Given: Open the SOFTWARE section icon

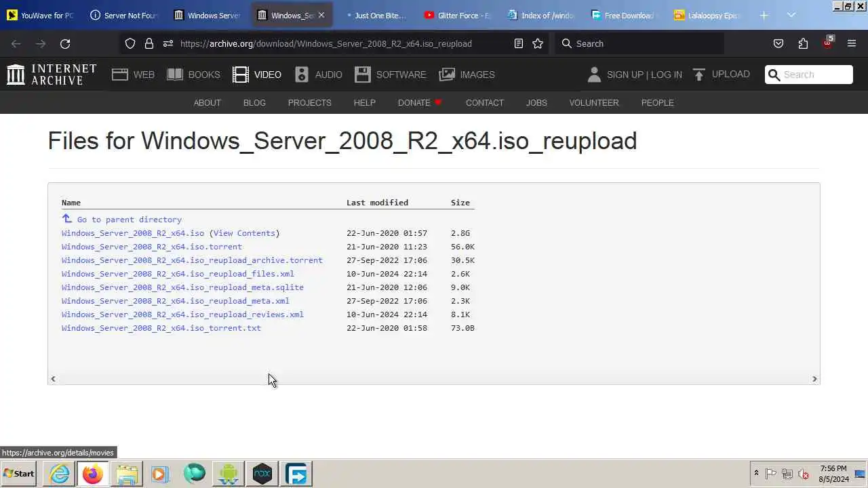Looking at the screenshot, I should tap(363, 75).
